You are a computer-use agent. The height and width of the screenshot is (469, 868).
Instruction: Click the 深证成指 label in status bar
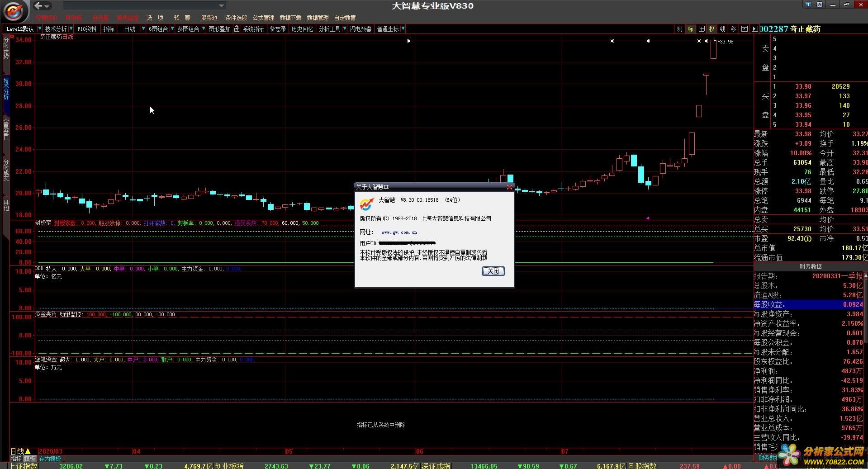pyautogui.click(x=436, y=466)
